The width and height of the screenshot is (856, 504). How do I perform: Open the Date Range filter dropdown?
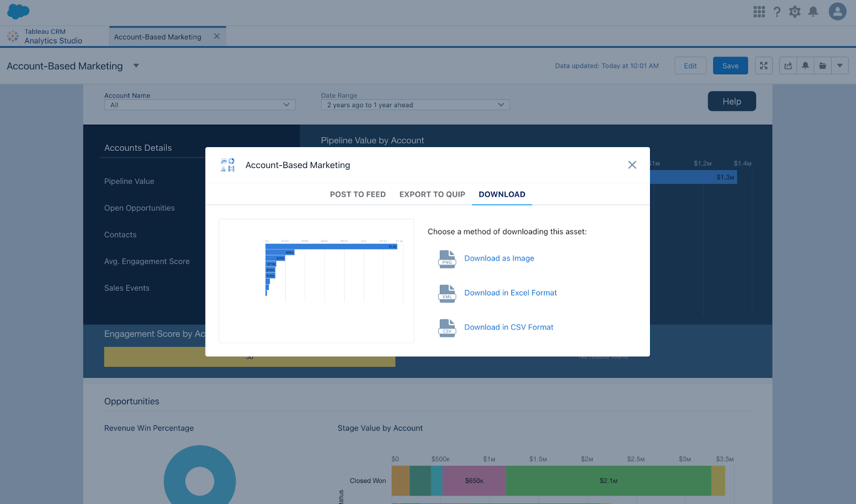coord(415,105)
